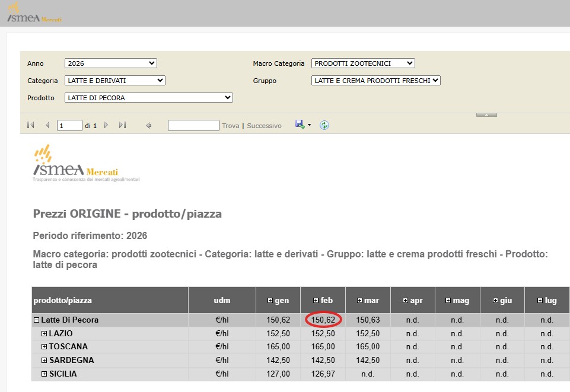Click the SICILIA mar n.d. cell

click(368, 374)
